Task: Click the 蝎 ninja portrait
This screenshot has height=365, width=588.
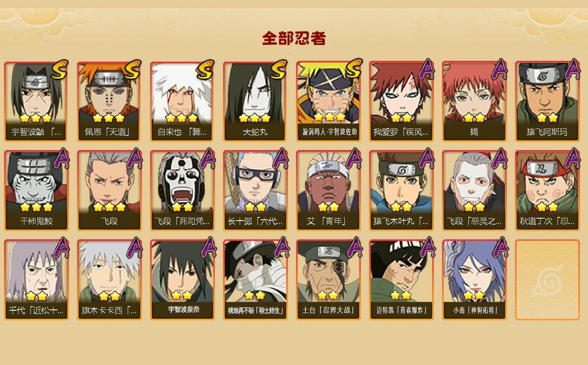Action: point(474,101)
